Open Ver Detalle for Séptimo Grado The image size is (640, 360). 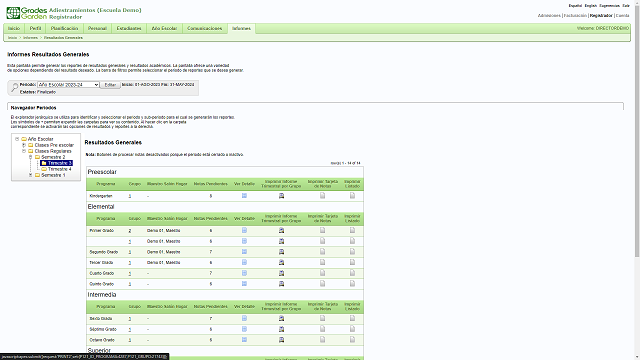(x=244, y=329)
